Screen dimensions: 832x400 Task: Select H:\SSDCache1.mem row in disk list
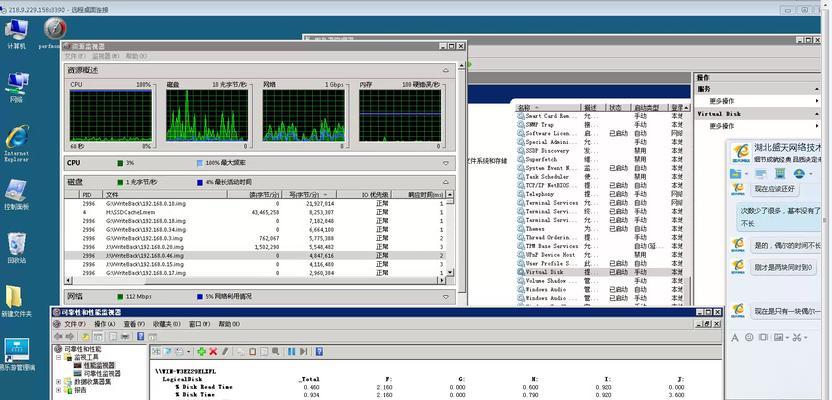tap(255, 212)
